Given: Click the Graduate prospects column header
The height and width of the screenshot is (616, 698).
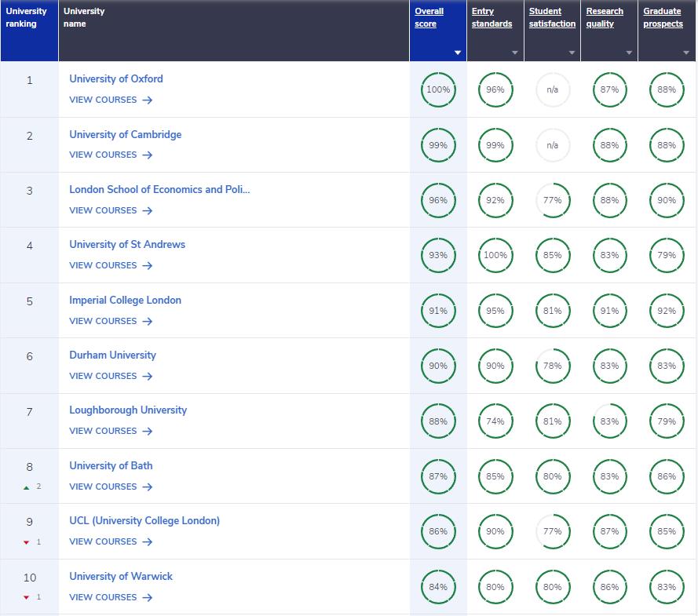Looking at the screenshot, I should tap(663, 18).
